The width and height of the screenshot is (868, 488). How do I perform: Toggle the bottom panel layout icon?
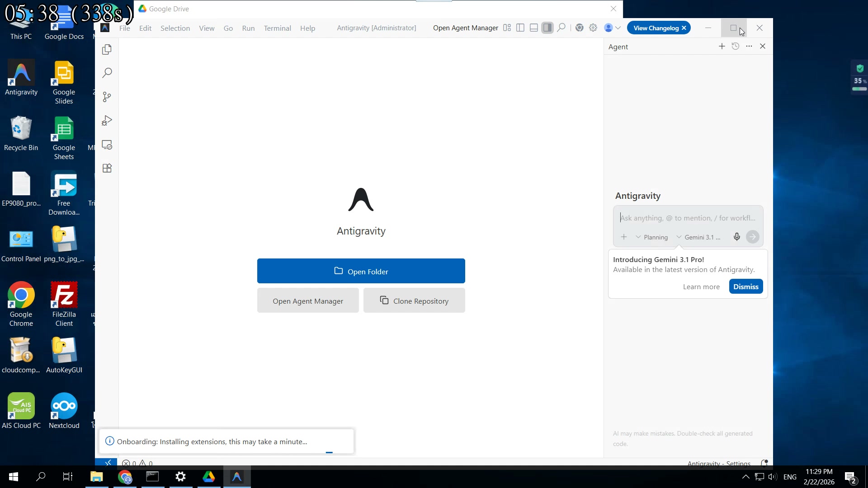[x=534, y=28]
